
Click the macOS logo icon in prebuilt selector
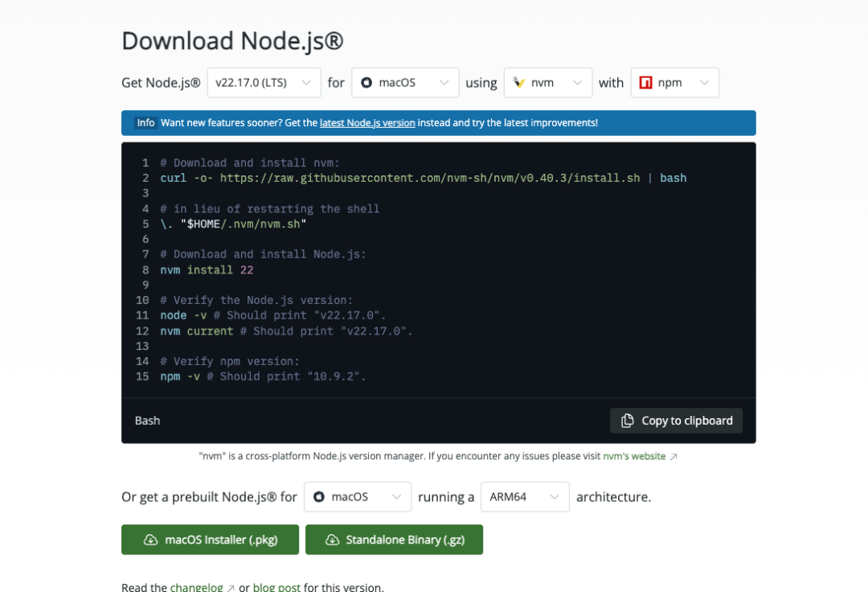click(x=319, y=497)
